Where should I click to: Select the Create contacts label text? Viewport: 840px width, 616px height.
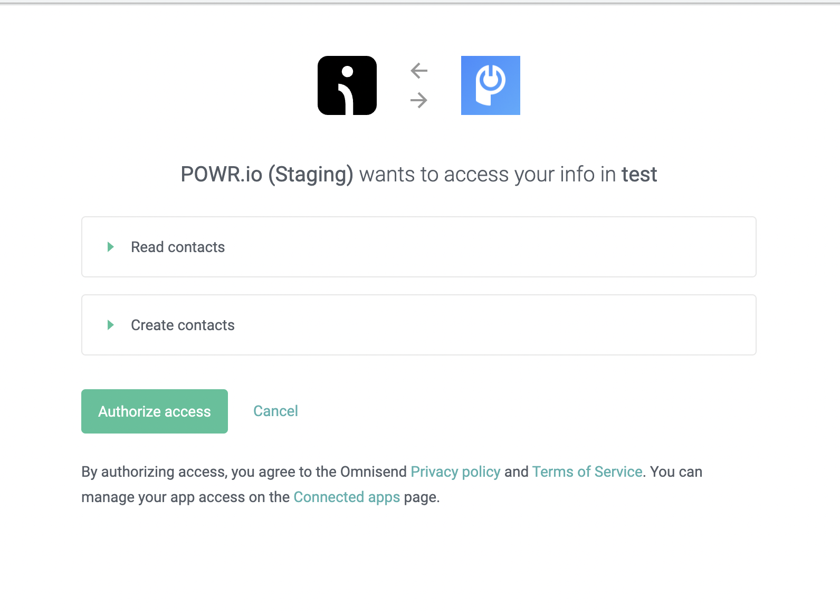pos(183,325)
